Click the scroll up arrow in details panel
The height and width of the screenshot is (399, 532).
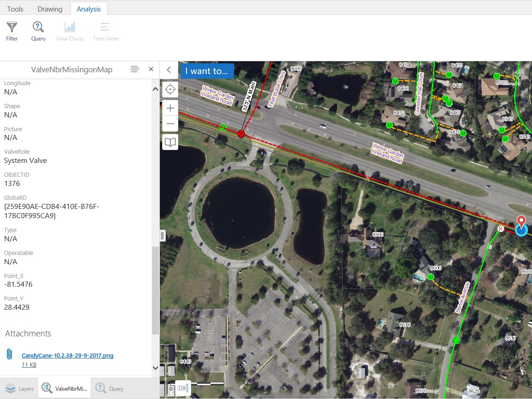(155, 89)
